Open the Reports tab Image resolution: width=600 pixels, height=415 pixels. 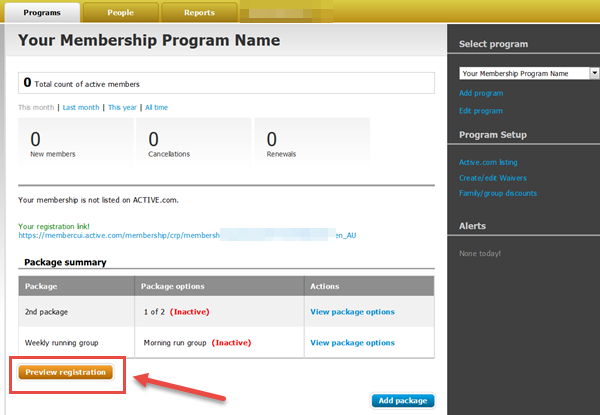pos(201,13)
